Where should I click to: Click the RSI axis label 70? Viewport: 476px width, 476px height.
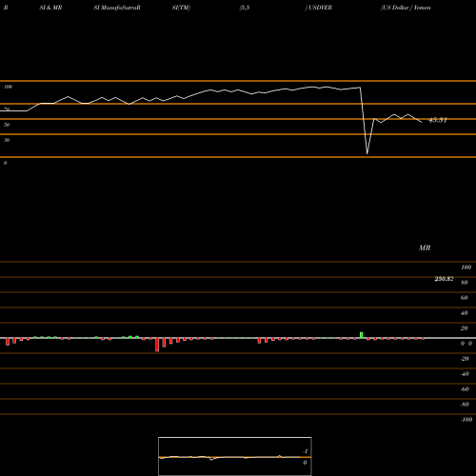[x=7, y=109]
